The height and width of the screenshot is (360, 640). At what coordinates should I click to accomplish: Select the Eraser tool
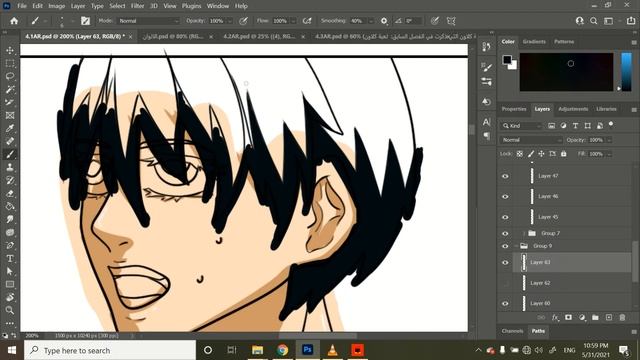tap(10, 193)
